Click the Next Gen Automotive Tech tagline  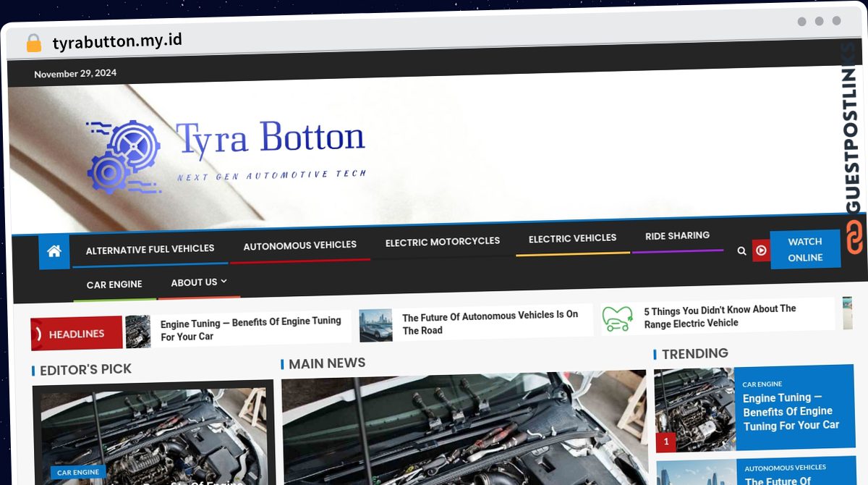(272, 176)
